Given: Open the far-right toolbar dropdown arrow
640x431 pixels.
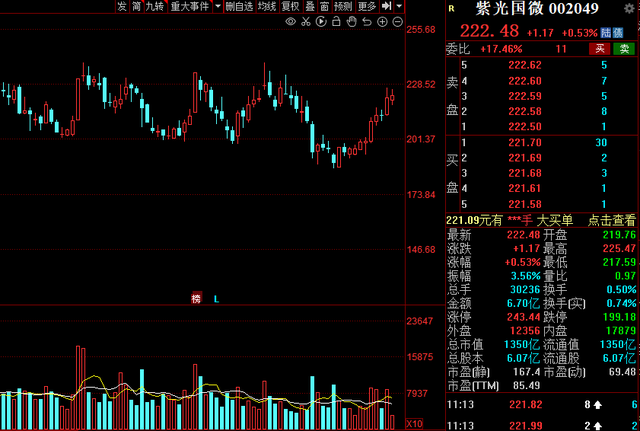Looking at the screenshot, I should [x=399, y=6].
